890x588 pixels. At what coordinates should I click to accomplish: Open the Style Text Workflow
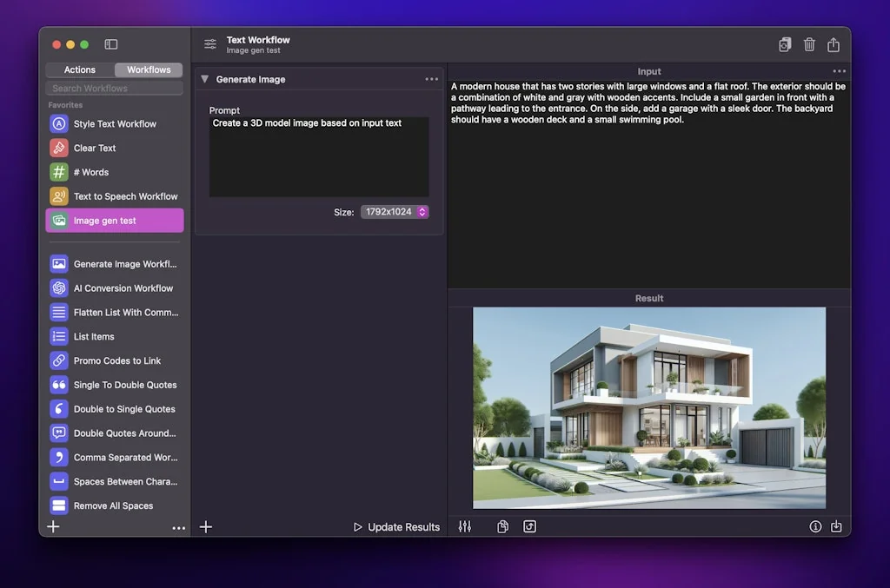pos(116,123)
